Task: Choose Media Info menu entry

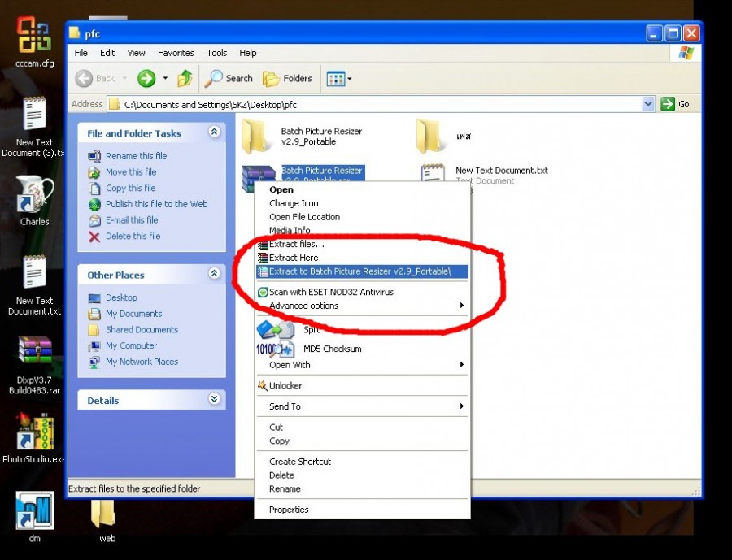Action: coord(362,230)
